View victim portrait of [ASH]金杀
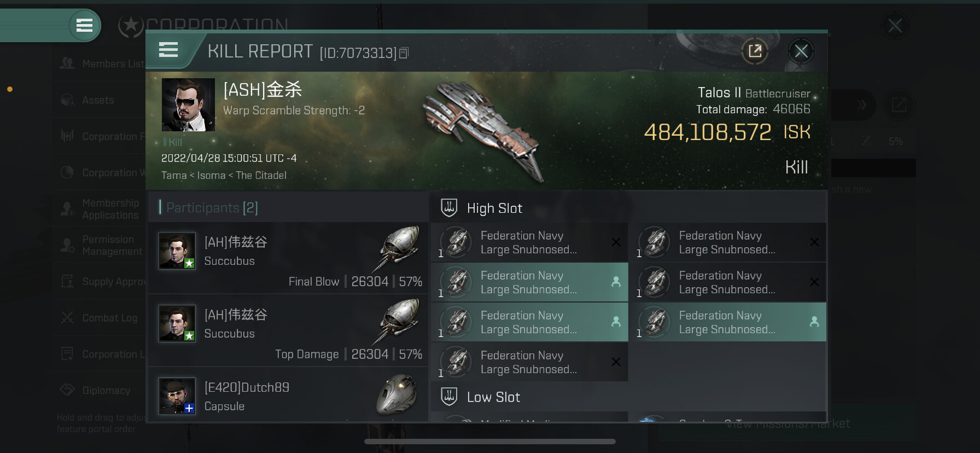The image size is (980, 453). click(188, 104)
